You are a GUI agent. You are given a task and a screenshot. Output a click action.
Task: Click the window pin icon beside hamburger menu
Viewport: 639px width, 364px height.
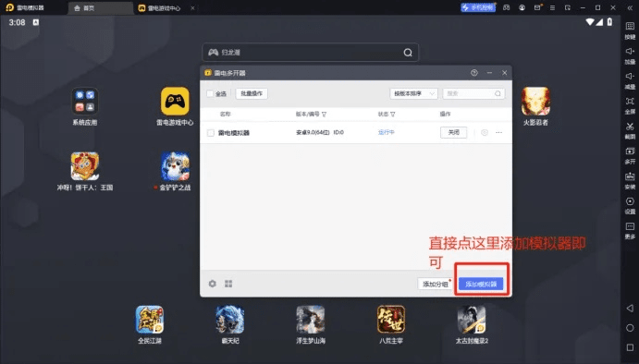567,7
